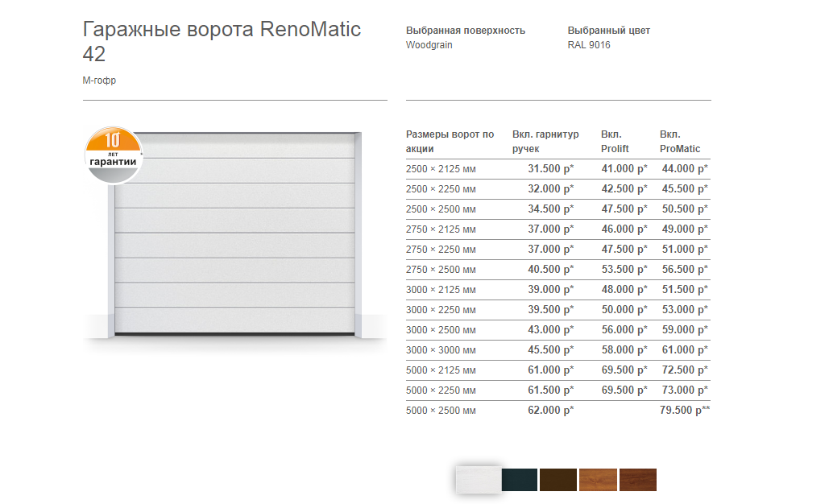829x504 pixels.
Task: Click the 10 years warranty badge
Action: click(x=113, y=155)
